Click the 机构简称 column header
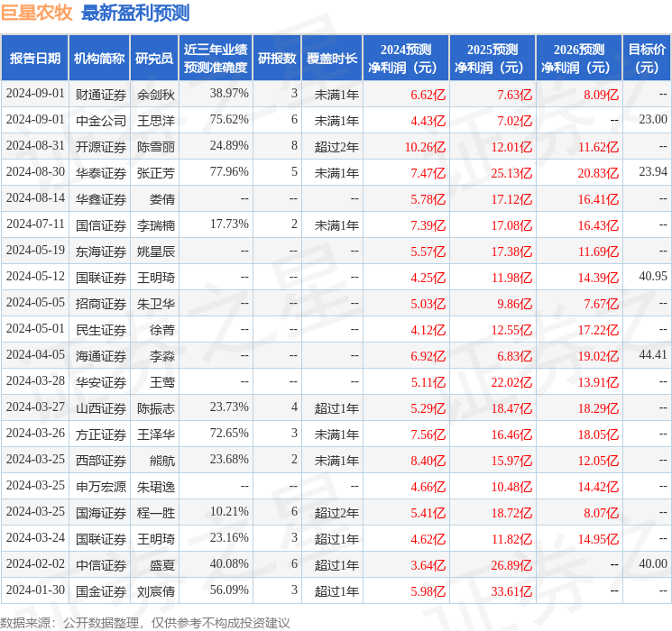The height and width of the screenshot is (631, 672). coord(99,59)
